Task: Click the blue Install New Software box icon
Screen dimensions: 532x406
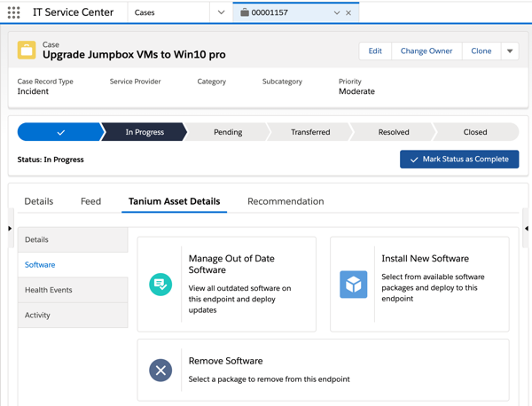Action: (353, 285)
